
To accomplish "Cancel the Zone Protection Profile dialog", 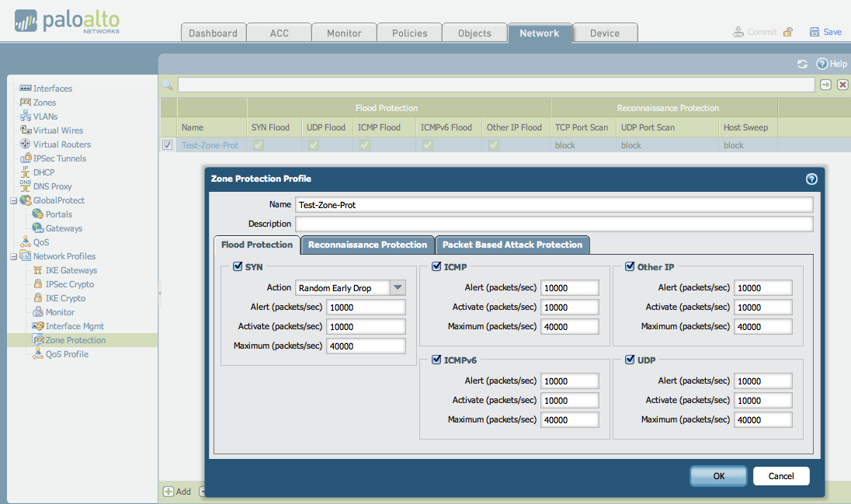I will click(781, 476).
